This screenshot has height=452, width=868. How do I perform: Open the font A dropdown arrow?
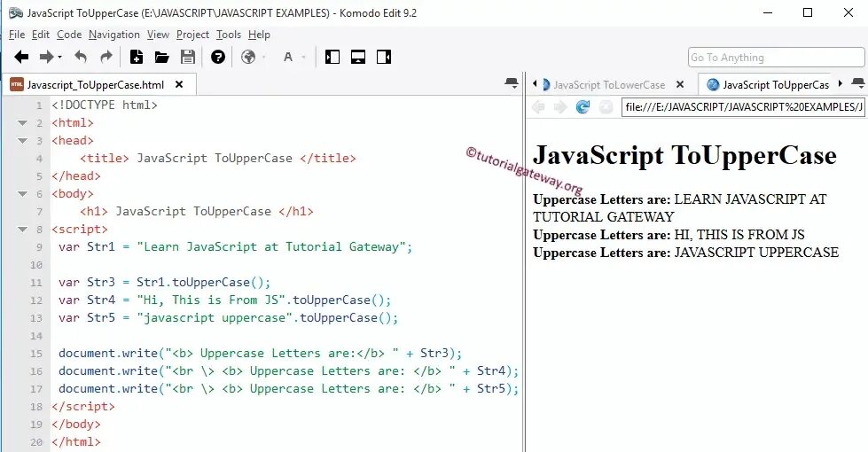point(303,57)
